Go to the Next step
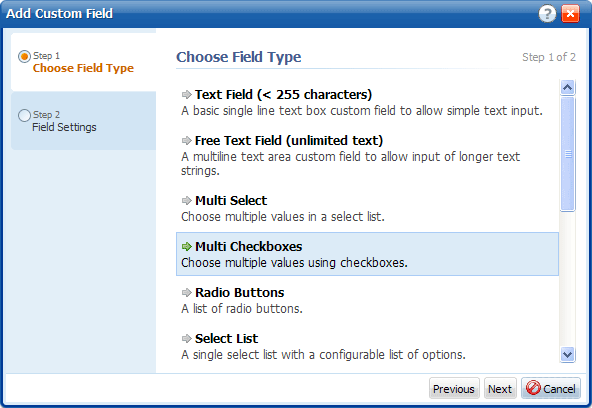 (x=500, y=388)
